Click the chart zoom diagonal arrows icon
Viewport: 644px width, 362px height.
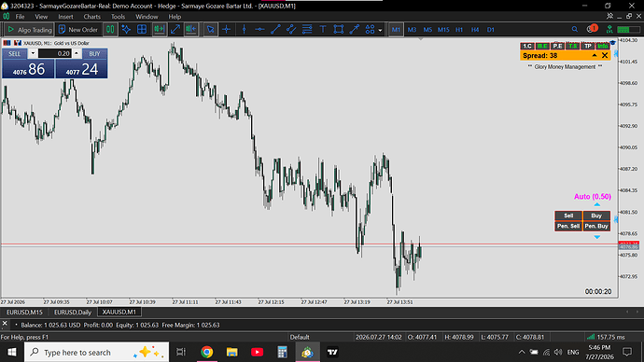click(x=175, y=29)
